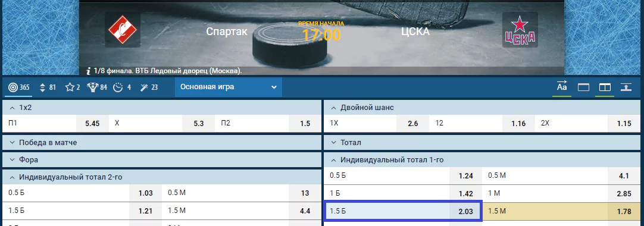Select double chance 12 at 1.16
The width and height of the screenshot is (644, 226).
click(x=482, y=124)
